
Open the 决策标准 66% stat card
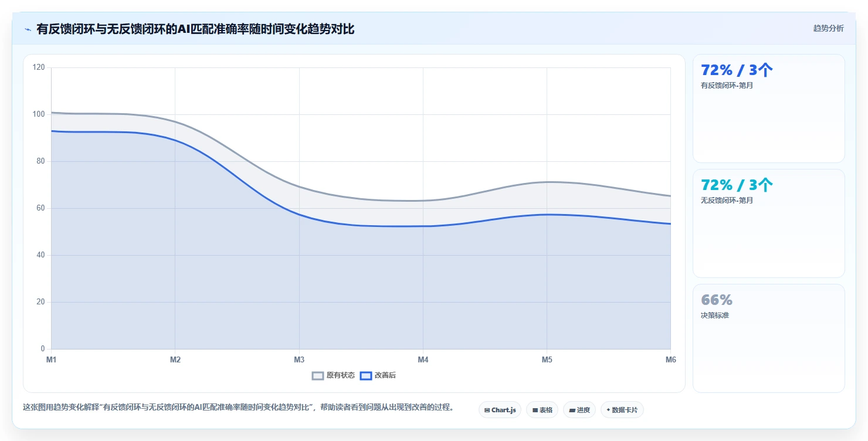coord(768,338)
